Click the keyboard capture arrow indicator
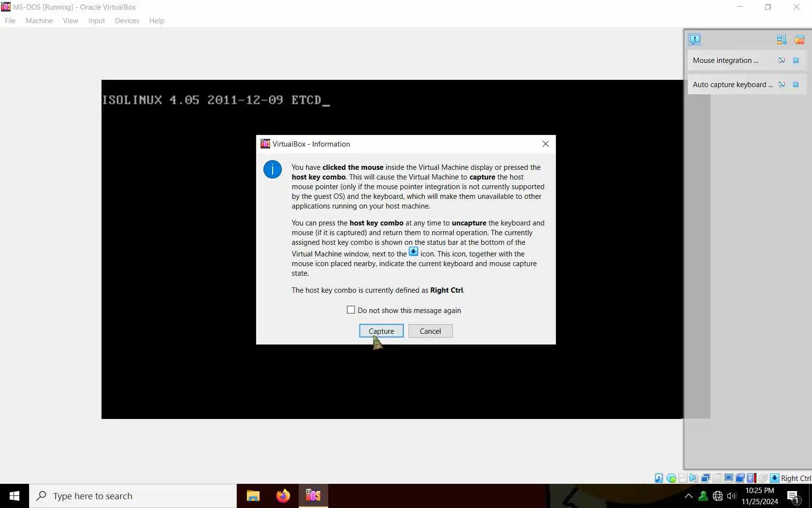This screenshot has height=508, width=812. 774,478
